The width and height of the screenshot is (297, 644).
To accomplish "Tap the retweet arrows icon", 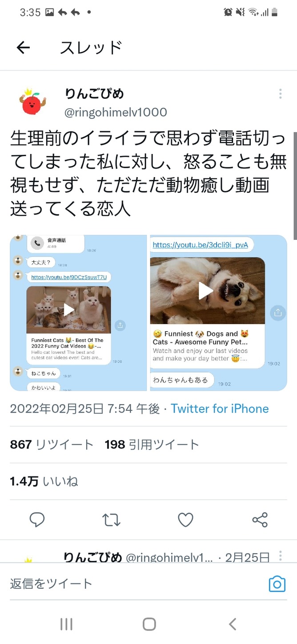I will tap(111, 519).
